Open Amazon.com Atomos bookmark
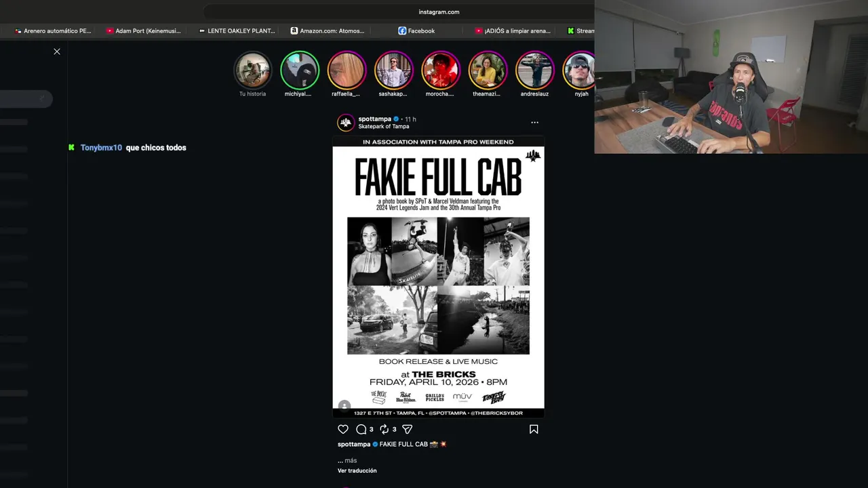Image resolution: width=868 pixels, height=488 pixels. click(328, 30)
